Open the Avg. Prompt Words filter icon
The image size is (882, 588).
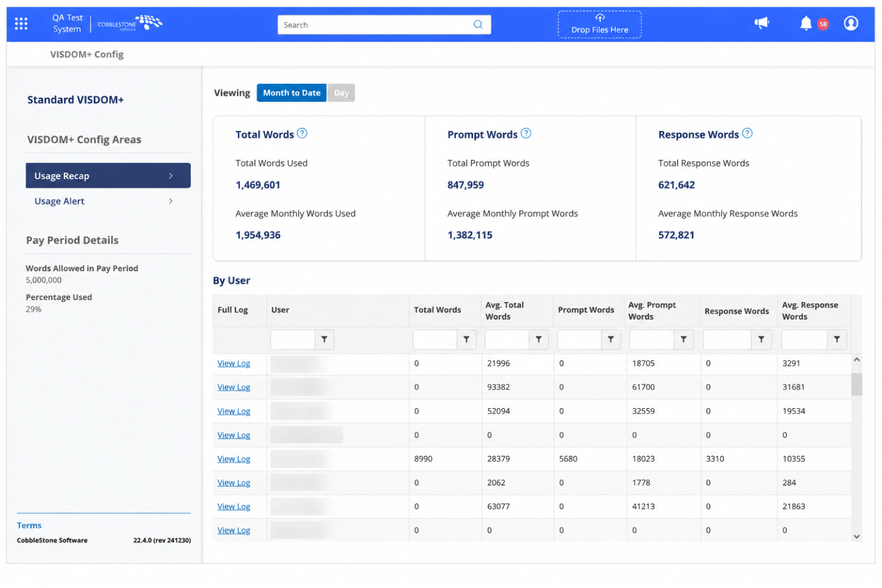coord(684,340)
